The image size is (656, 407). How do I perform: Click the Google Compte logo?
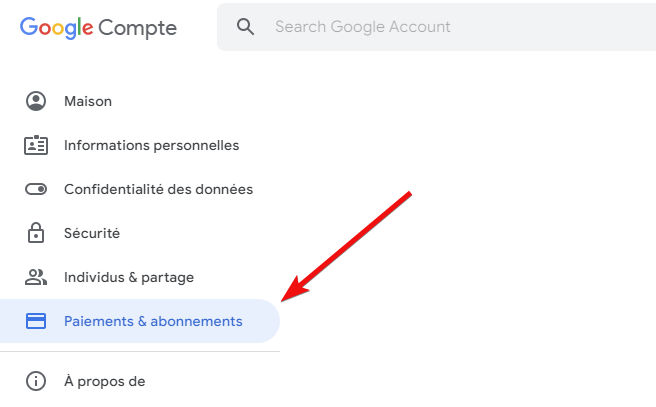(98, 28)
